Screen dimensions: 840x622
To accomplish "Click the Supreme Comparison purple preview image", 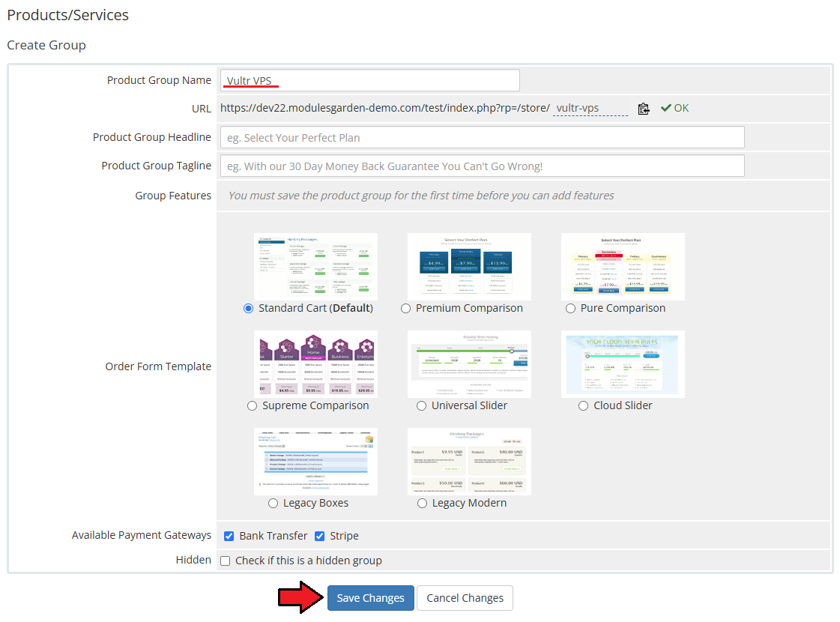I will 315,364.
